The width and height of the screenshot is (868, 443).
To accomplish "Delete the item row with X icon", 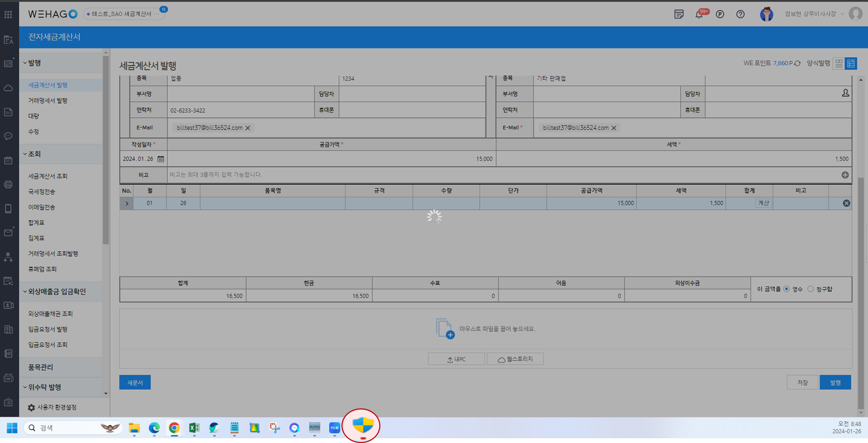I will [846, 203].
